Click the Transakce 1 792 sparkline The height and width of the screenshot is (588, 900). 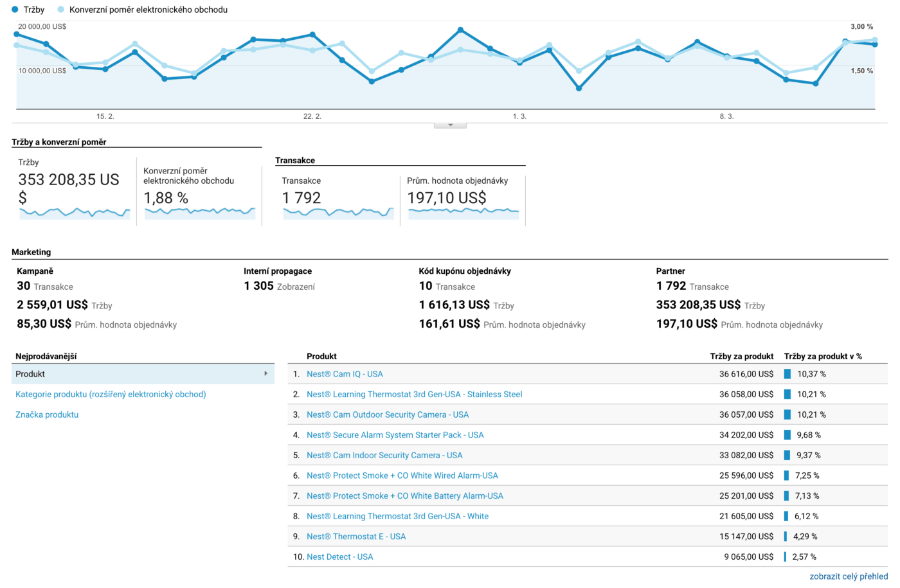pos(338,213)
